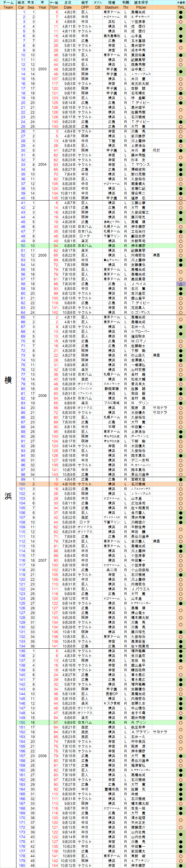Click the merged year cell 2004
Image resolution: width=186 pixels, height=868 pixels.
[x=42, y=164]
